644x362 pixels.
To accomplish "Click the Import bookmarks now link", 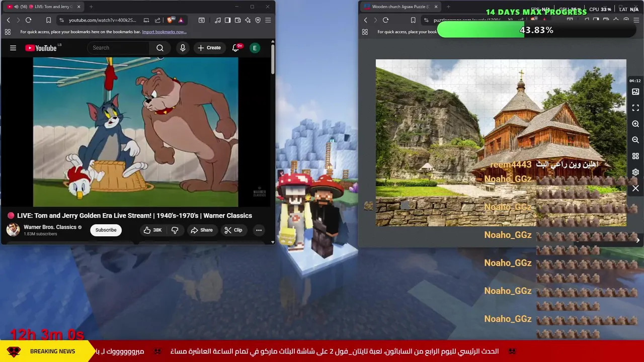I will pyautogui.click(x=164, y=32).
